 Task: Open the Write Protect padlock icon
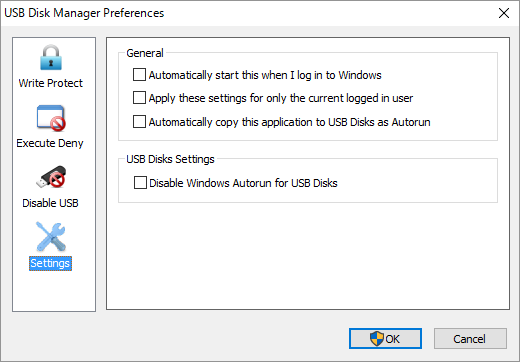[x=51, y=57]
